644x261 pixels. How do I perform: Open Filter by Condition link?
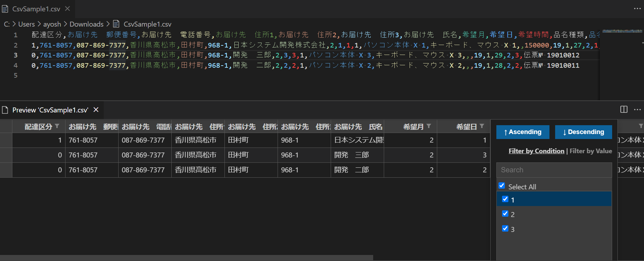536,151
